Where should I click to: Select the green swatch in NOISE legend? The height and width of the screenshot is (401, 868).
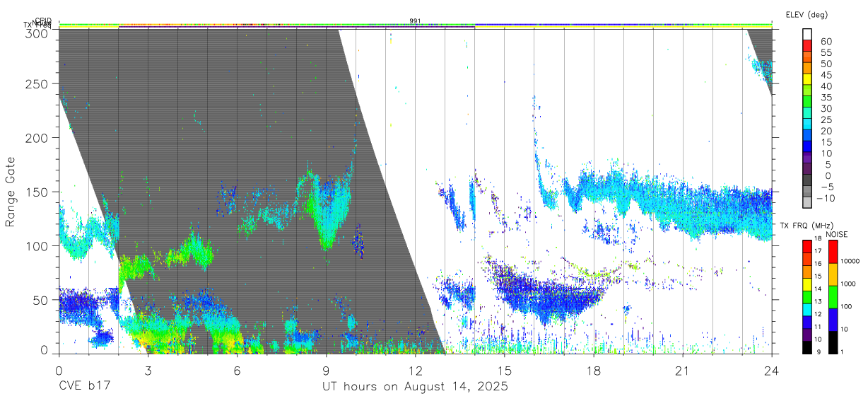click(833, 296)
